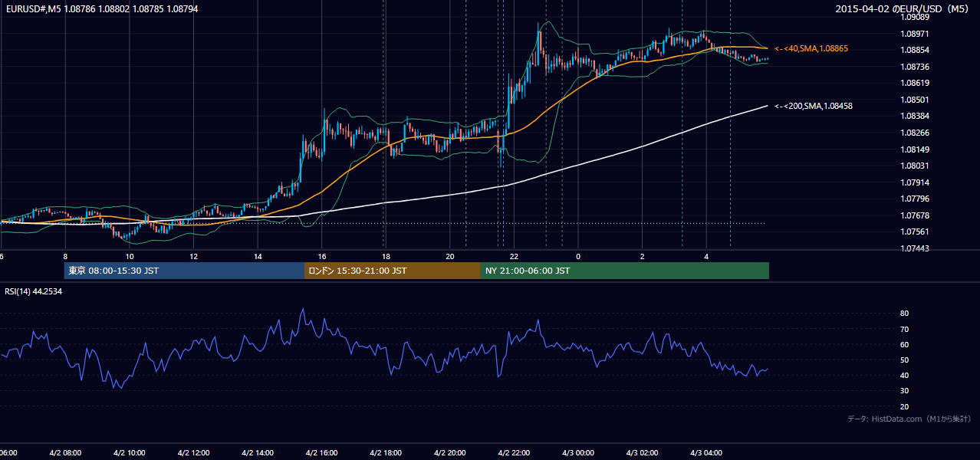Click hour tick 12 under price chart

coord(193,256)
